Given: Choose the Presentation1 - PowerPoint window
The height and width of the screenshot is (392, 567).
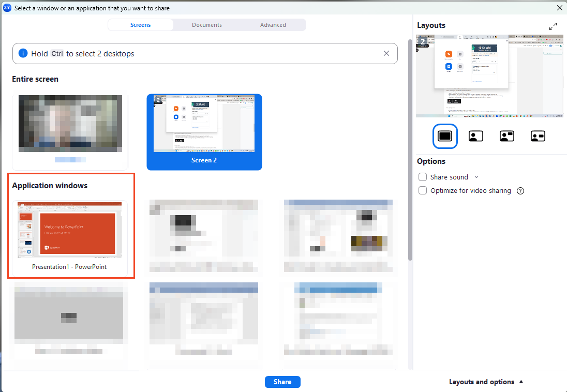Looking at the screenshot, I should [x=70, y=239].
